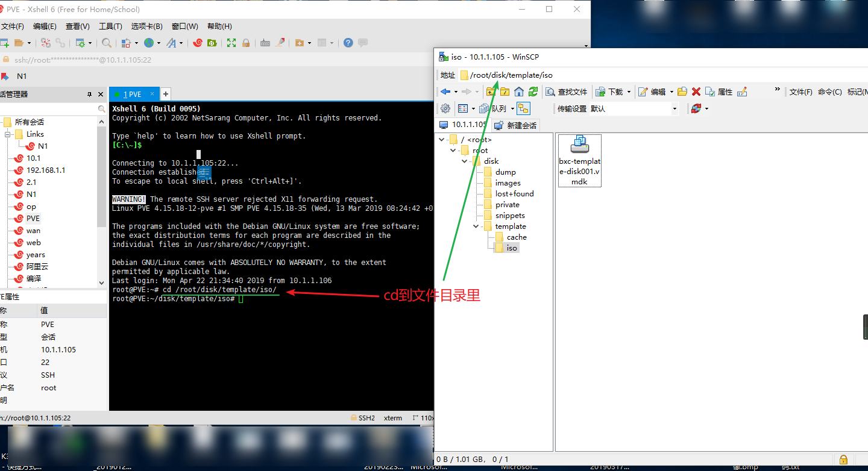Open Xshell globe encoding tool
The width and height of the screenshot is (868, 471).
click(149, 43)
